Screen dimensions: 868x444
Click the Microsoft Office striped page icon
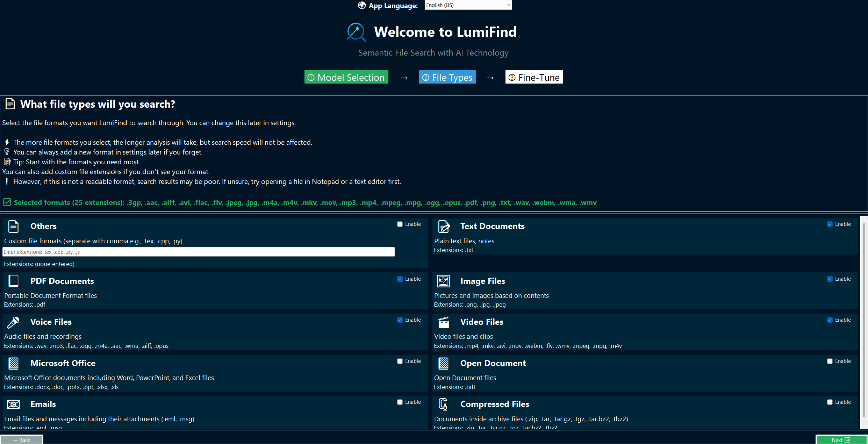[x=13, y=363]
